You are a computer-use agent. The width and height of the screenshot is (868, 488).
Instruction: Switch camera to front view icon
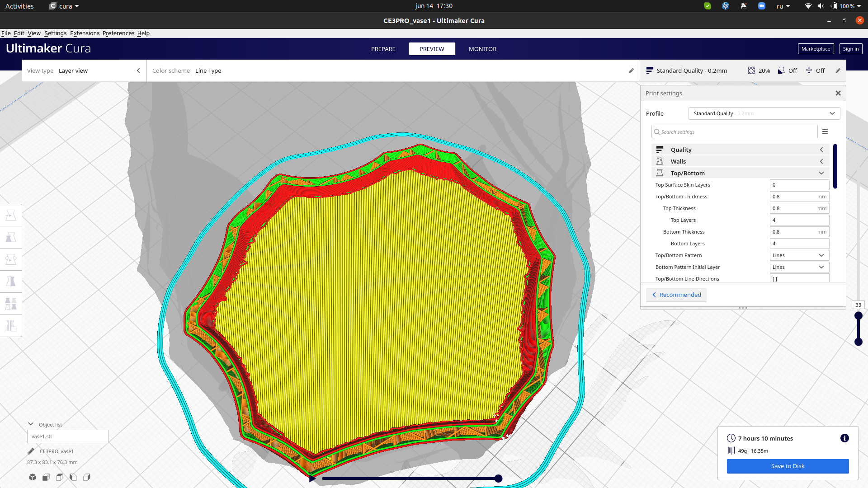pyautogui.click(x=46, y=477)
